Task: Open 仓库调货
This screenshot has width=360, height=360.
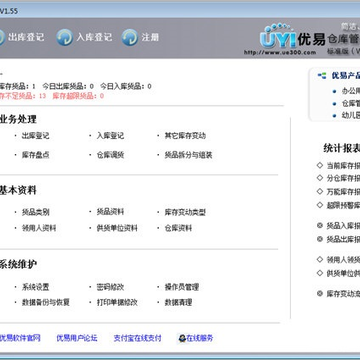Action: (110, 155)
